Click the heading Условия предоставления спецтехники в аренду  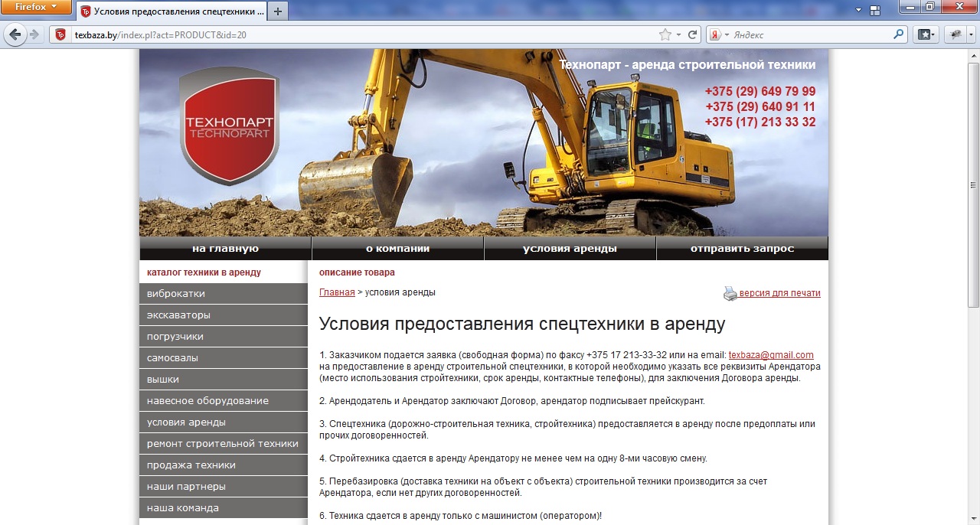pyautogui.click(x=522, y=324)
